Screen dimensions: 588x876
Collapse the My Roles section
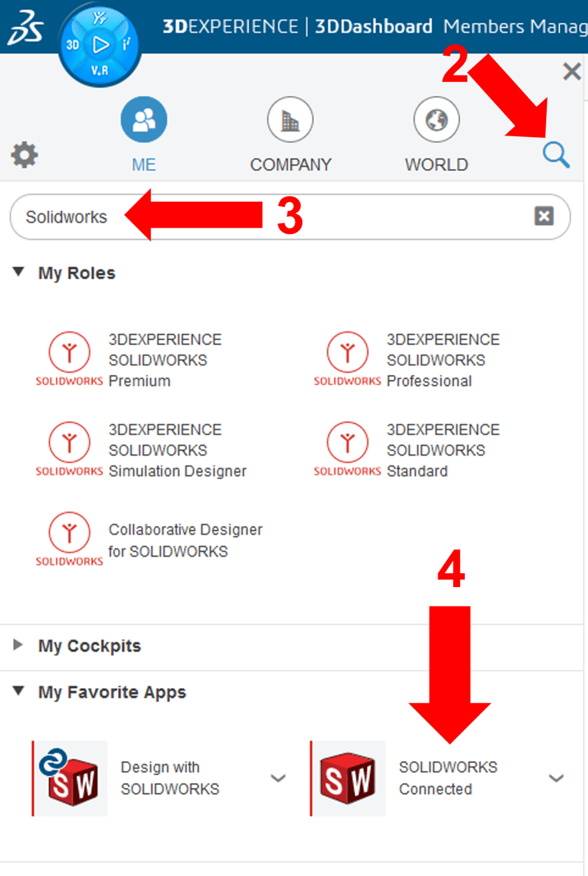pyautogui.click(x=18, y=273)
